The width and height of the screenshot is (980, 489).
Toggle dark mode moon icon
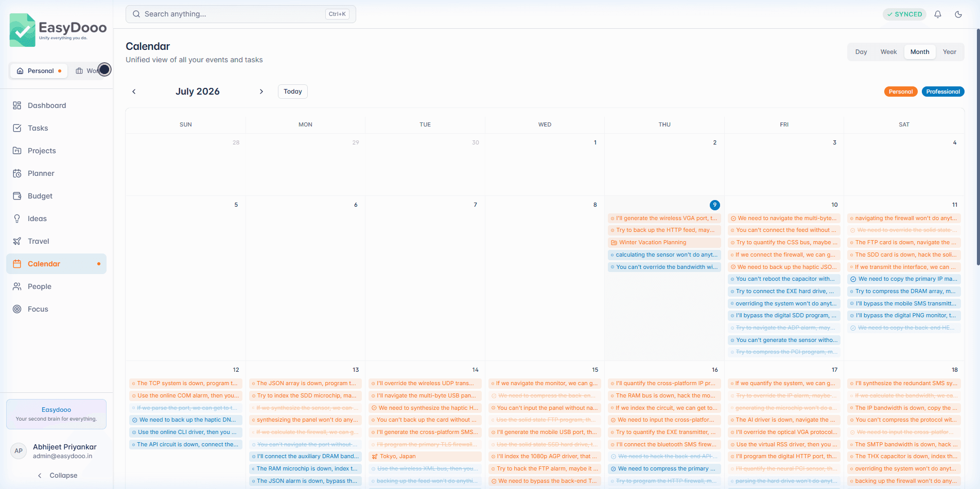click(958, 14)
